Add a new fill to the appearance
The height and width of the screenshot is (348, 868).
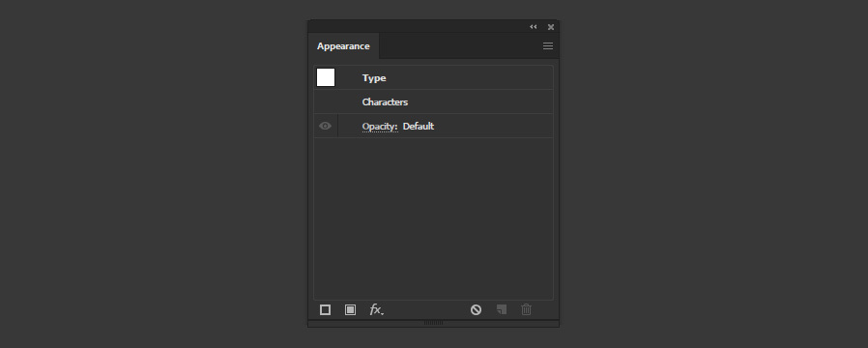point(351,310)
